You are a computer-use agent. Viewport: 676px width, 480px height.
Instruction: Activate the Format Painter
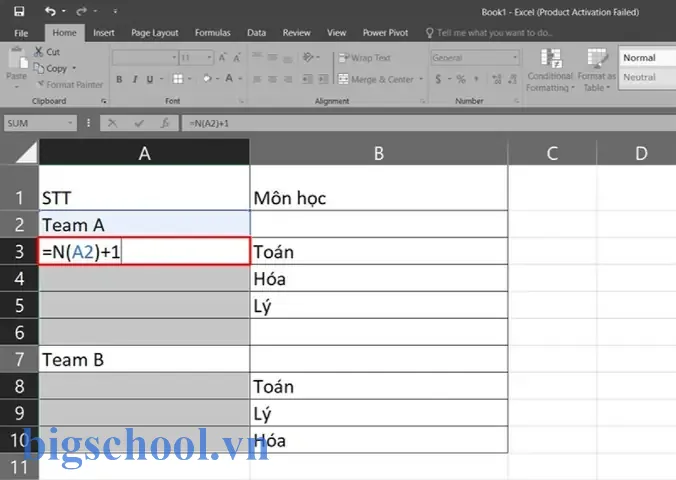tap(70, 85)
